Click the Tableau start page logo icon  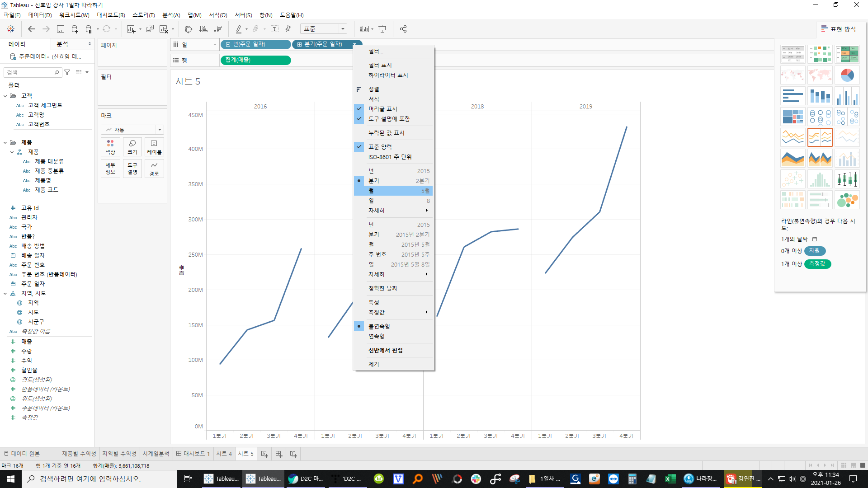pos(11,29)
